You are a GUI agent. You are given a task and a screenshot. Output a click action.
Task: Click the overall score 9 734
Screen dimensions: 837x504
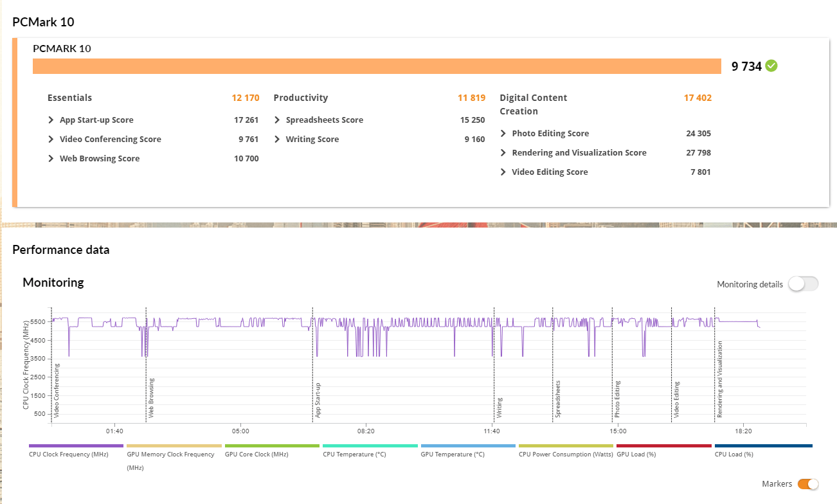746,66
